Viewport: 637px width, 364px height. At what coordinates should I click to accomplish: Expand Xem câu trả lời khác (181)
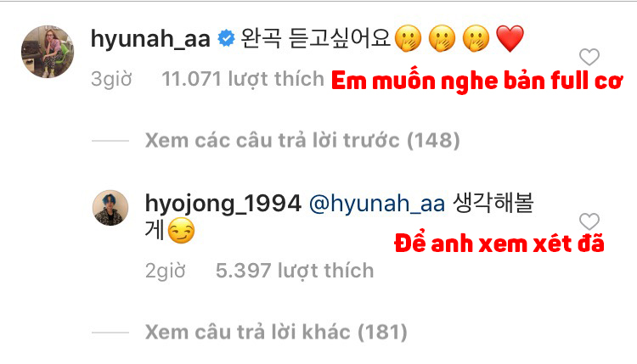coord(276,332)
